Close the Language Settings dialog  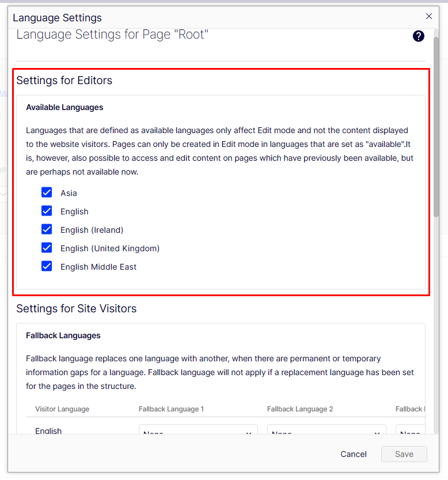[x=429, y=17]
